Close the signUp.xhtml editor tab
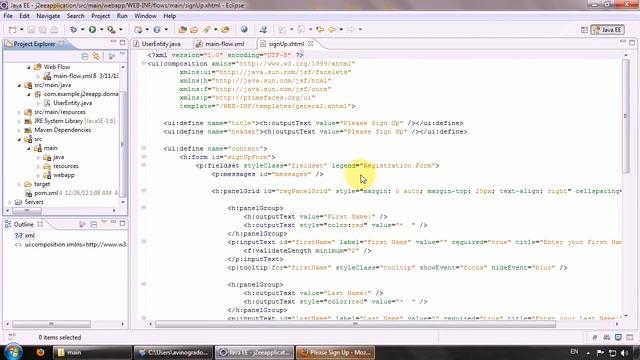Viewport: 640px width, 360px height. point(311,43)
